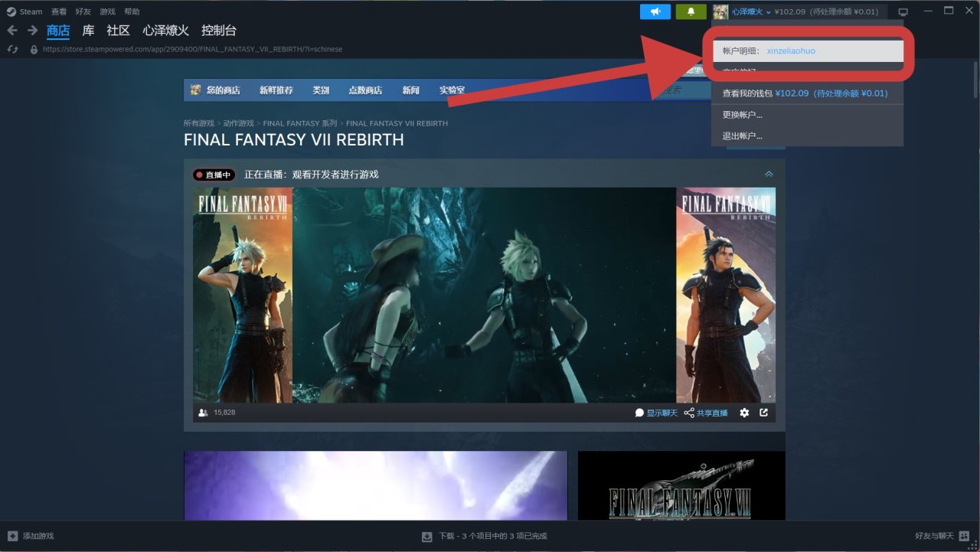The image size is (980, 552).
Task: Click the left Cloud poster thumbnail
Action: 243,296
